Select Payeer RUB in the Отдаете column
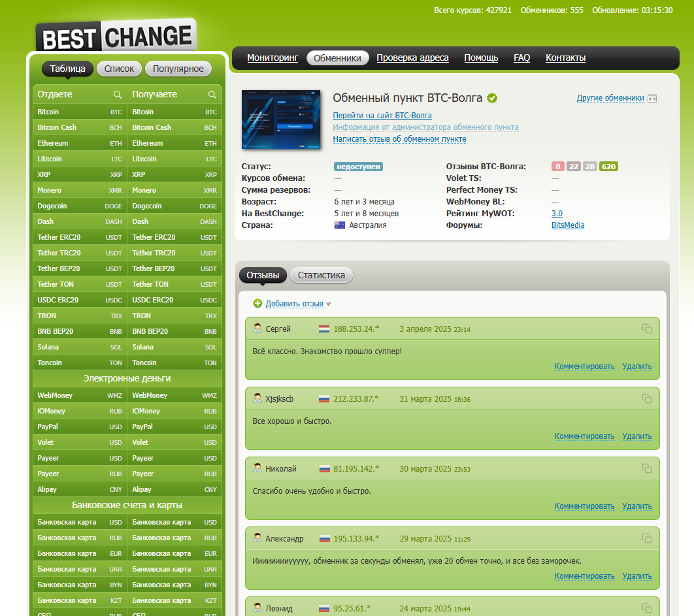The height and width of the screenshot is (616, 694). pyautogui.click(x=80, y=474)
